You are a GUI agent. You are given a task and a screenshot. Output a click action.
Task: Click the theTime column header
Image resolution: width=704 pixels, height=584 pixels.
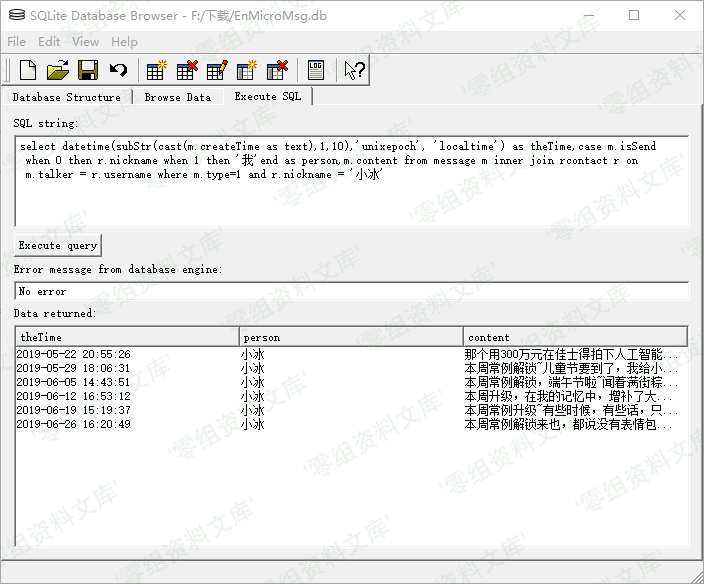coord(127,337)
